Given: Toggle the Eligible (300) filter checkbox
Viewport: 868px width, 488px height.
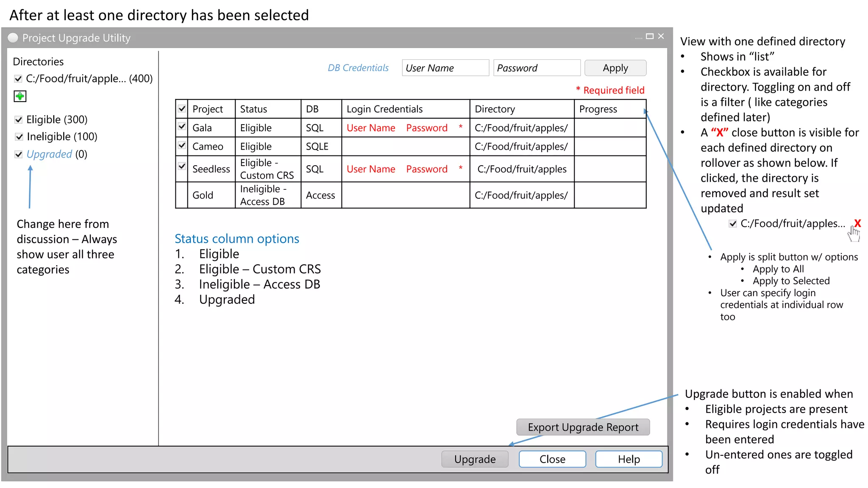Looking at the screenshot, I should click(19, 120).
